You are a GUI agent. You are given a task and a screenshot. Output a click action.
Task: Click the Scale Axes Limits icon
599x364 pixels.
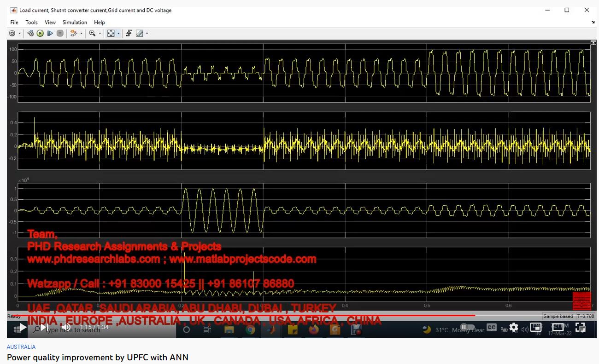point(111,34)
